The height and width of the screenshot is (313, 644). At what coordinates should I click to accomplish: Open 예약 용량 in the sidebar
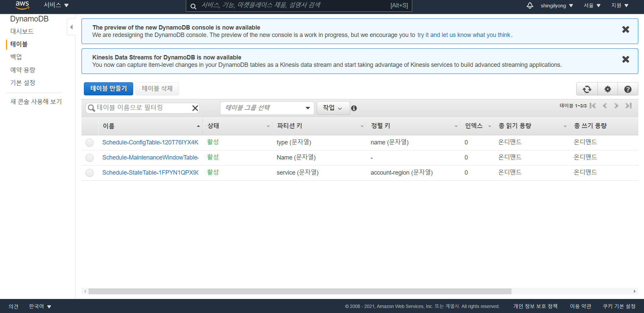(22, 70)
